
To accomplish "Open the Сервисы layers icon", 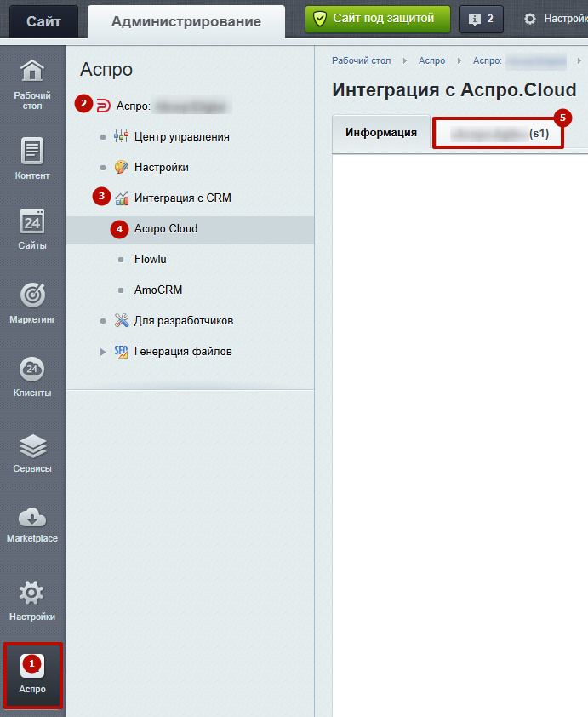I will [x=32, y=452].
